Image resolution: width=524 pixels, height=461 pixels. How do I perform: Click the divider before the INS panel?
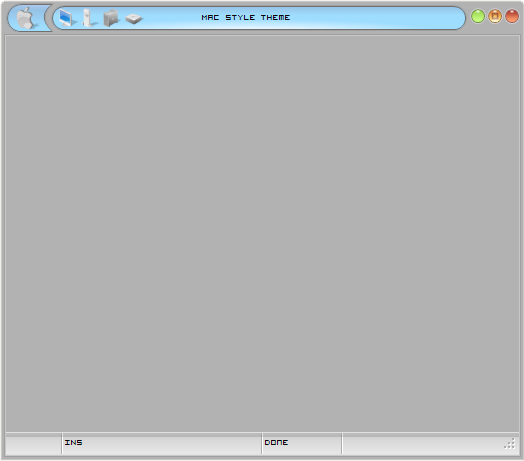coord(62,444)
